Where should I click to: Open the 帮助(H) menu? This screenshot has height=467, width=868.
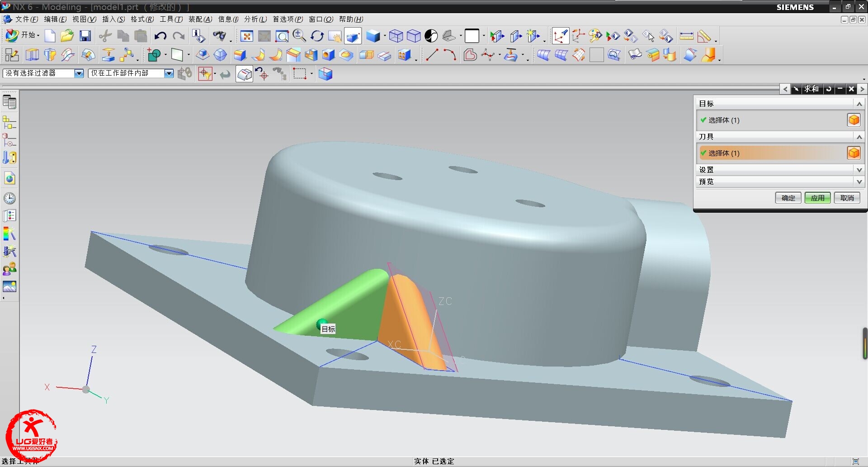pos(351,19)
